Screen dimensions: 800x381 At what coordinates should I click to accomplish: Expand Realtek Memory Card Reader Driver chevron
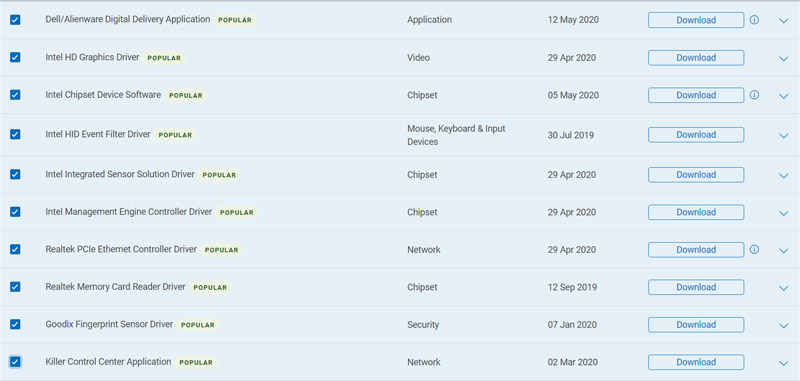tap(784, 288)
